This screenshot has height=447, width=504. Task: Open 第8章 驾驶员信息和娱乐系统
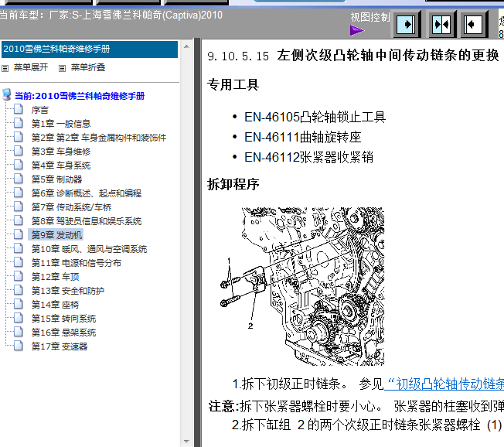86,221
